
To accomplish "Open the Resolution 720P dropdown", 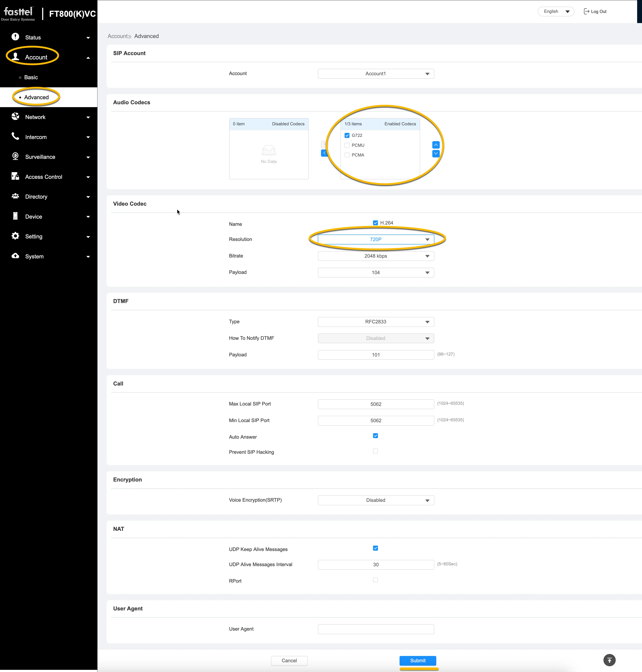I will tap(376, 239).
